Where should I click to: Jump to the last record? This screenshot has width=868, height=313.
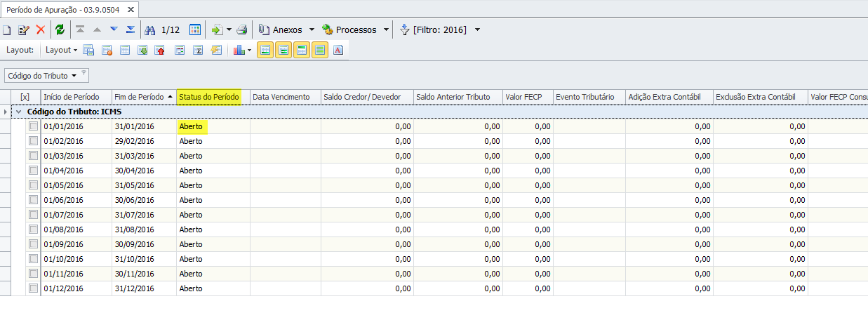pos(130,30)
